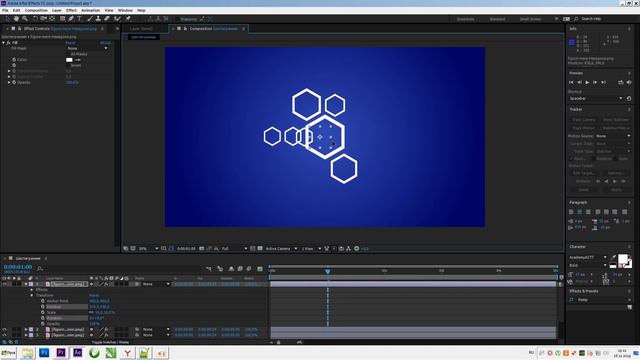Collapse the Transform group of layer 1

32,295
